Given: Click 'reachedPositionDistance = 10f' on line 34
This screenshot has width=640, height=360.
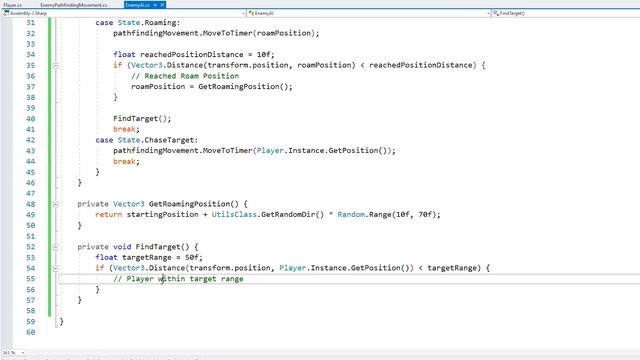Looking at the screenshot, I should (x=205, y=55).
